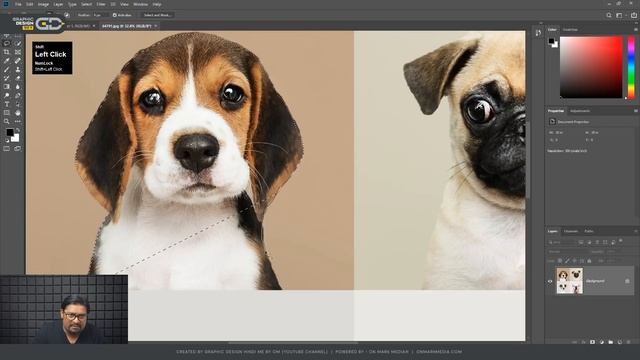
Task: Reset default foreground and background colors
Action: [x=7, y=140]
